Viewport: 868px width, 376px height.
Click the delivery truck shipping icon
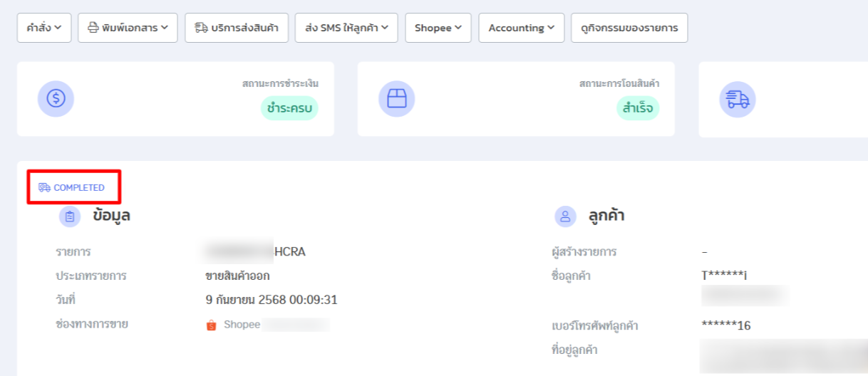pos(738,99)
